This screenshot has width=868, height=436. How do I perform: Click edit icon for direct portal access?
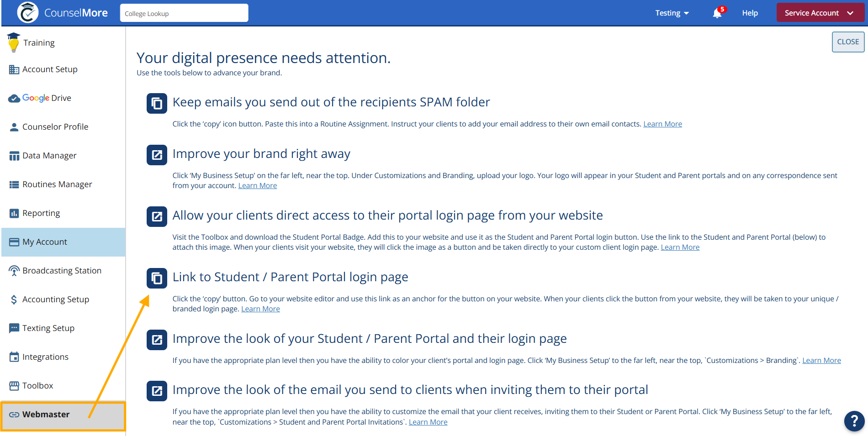point(157,216)
